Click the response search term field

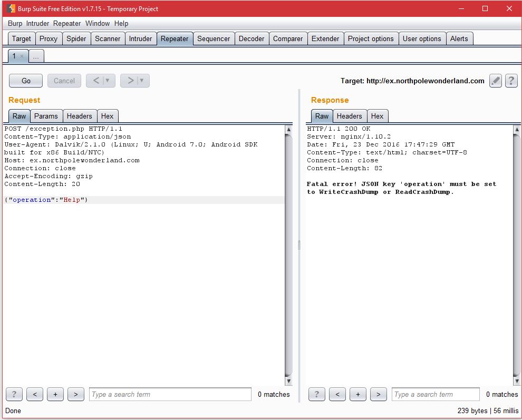[436, 394]
